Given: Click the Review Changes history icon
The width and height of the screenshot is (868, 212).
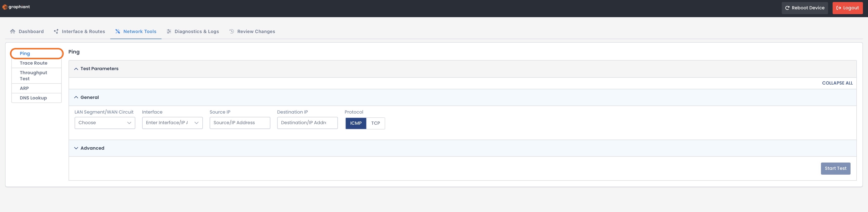Looking at the screenshot, I should click(x=231, y=31).
